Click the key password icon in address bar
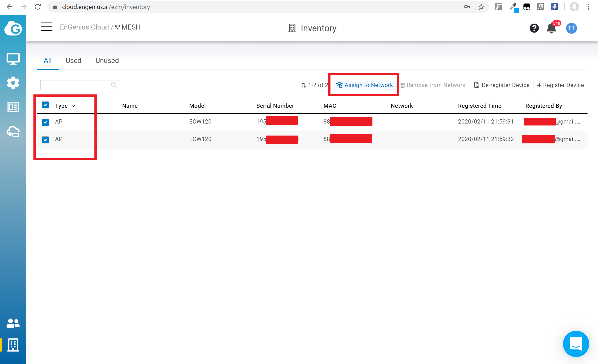Screen dimensions: 598x364 coord(468,7)
